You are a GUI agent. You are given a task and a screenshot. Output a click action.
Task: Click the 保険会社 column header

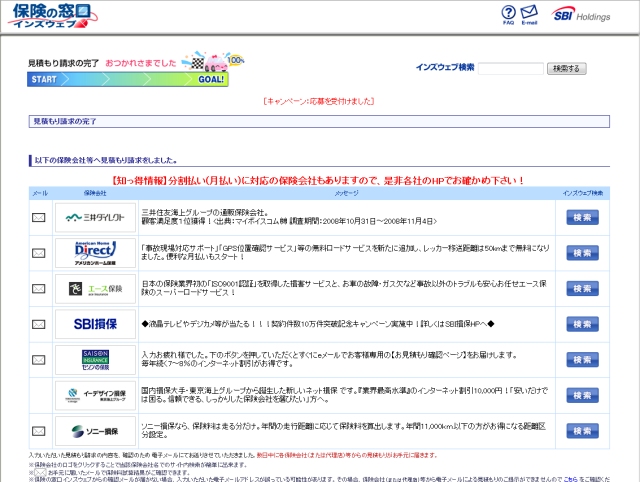click(95, 193)
